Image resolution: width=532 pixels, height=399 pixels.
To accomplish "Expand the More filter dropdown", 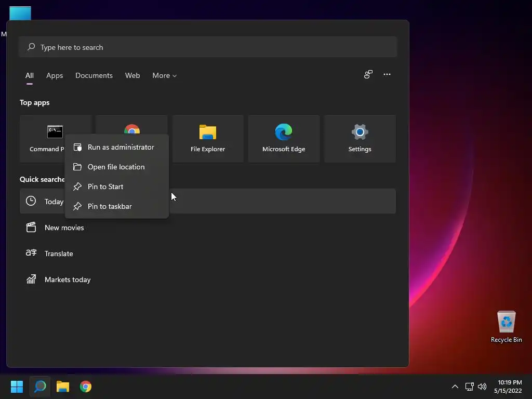I will pos(165,76).
